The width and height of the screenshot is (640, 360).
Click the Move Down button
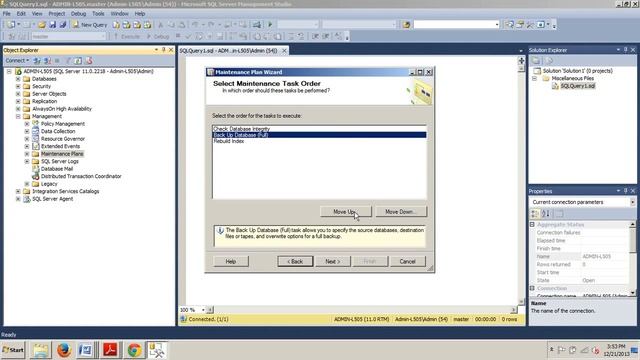(400, 212)
